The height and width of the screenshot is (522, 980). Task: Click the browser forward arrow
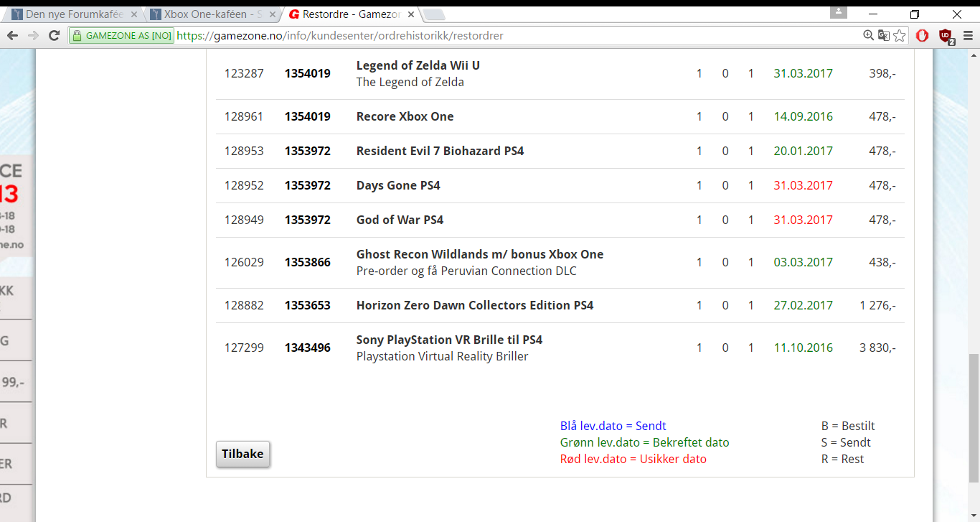[33, 35]
